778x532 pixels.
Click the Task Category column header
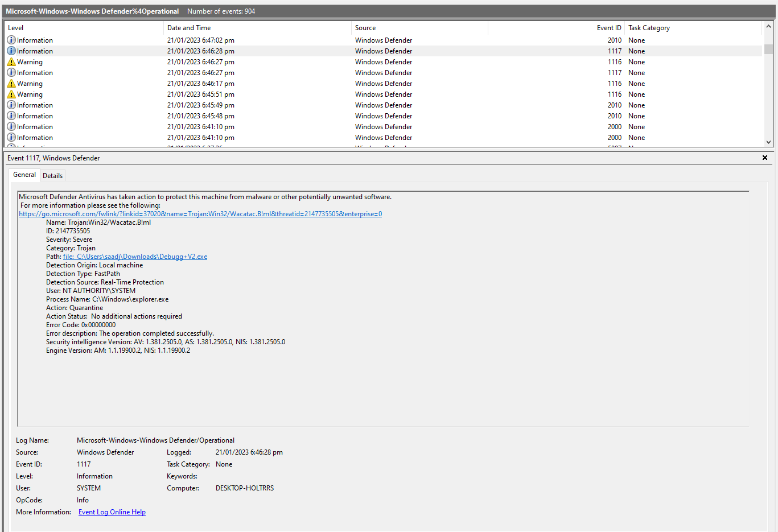click(x=693, y=28)
